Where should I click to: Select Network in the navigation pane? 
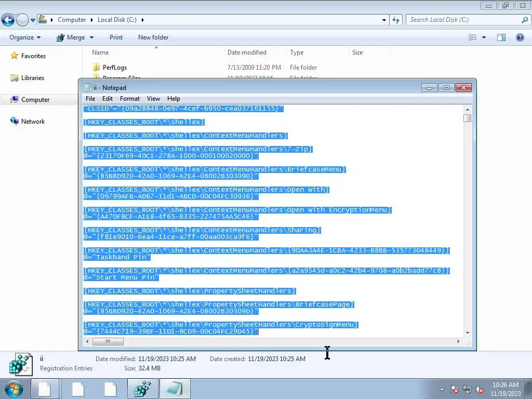click(x=33, y=121)
